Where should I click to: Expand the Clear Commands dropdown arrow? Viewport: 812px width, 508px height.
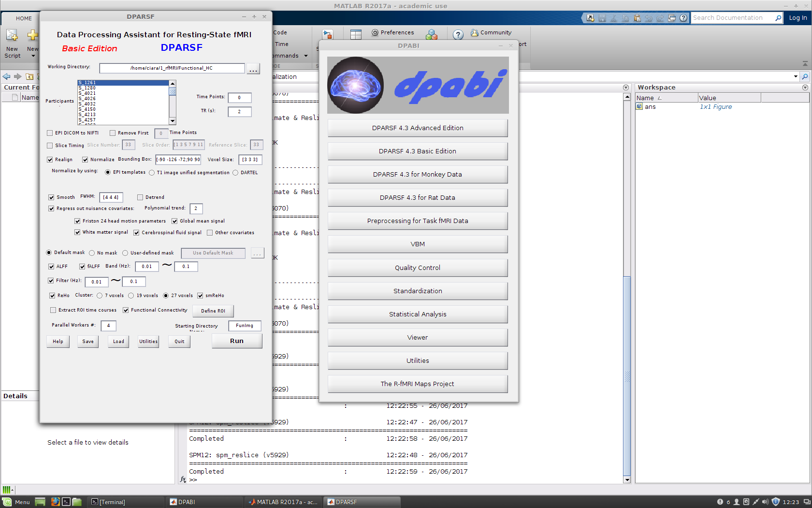pyautogui.click(x=306, y=56)
